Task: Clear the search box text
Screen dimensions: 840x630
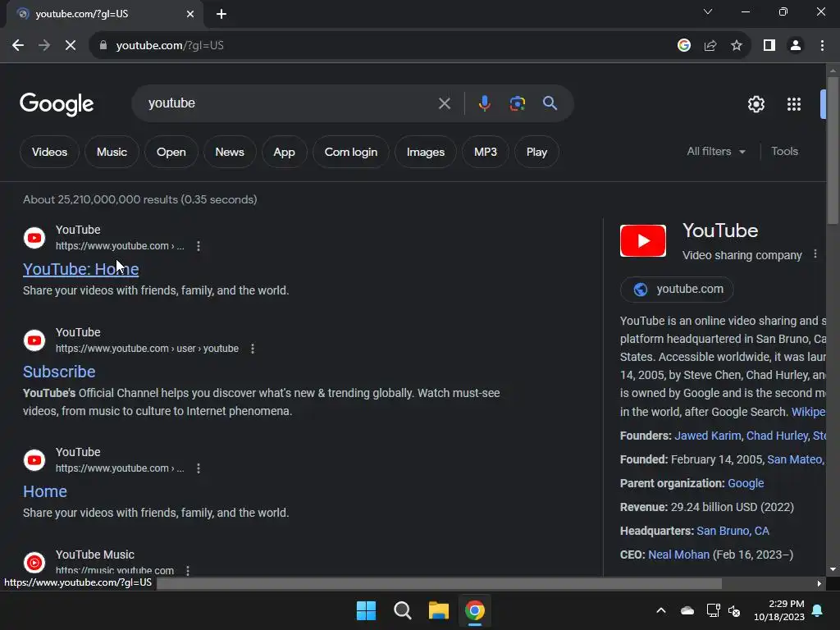Action: pos(444,103)
